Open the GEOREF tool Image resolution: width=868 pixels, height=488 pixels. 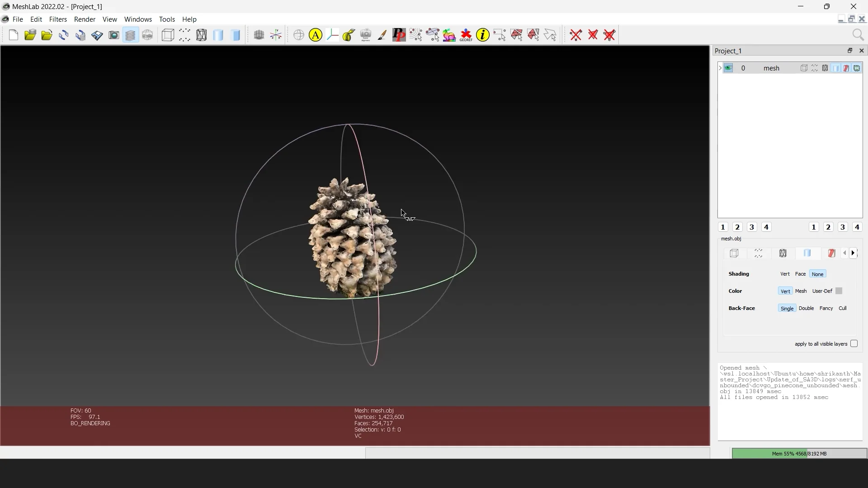[466, 35]
